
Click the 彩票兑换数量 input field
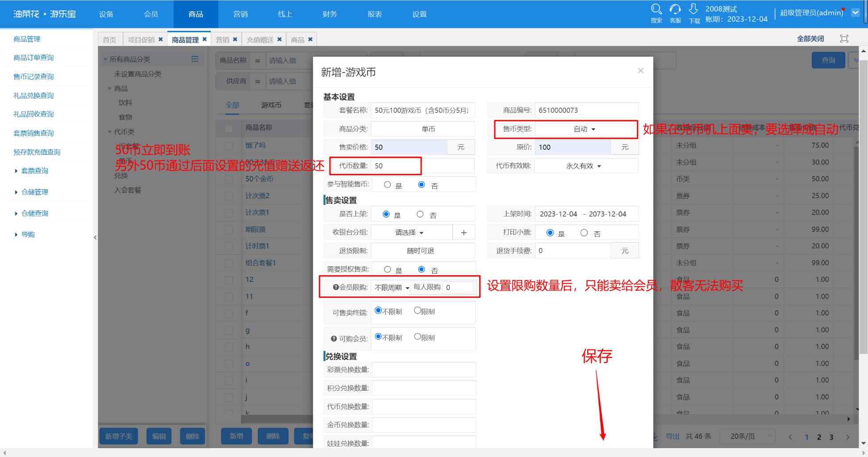[424, 370]
